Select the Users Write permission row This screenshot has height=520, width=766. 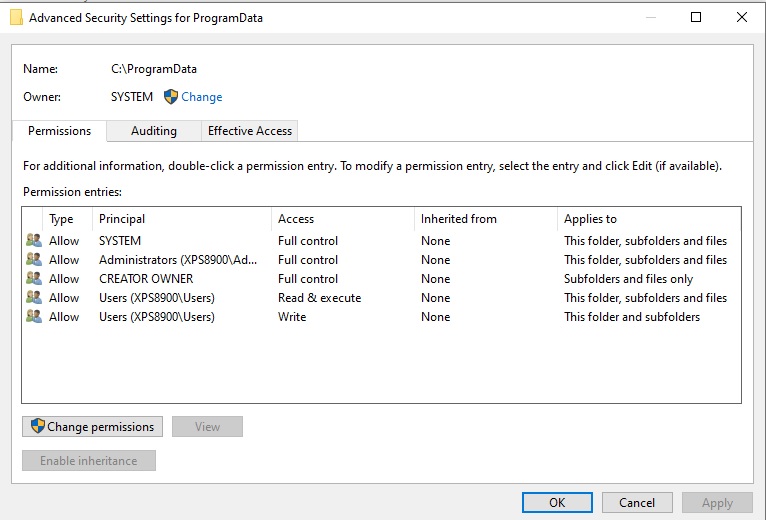(x=381, y=317)
